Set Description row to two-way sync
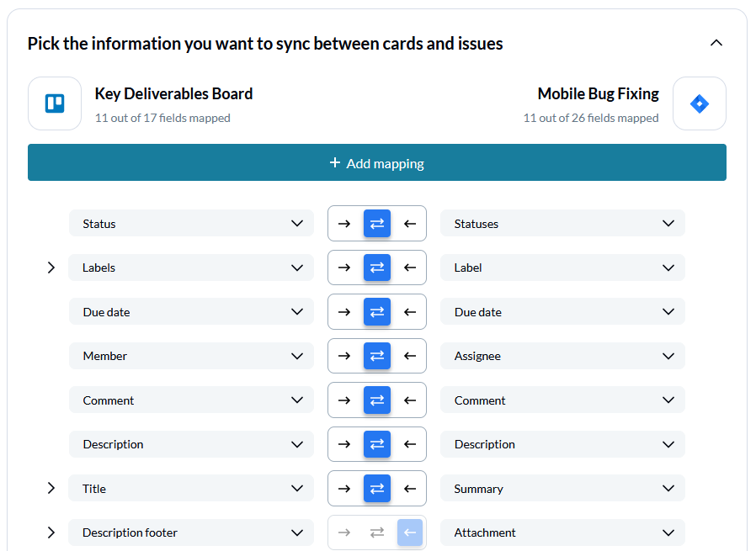The height and width of the screenshot is (551, 756). pos(377,444)
